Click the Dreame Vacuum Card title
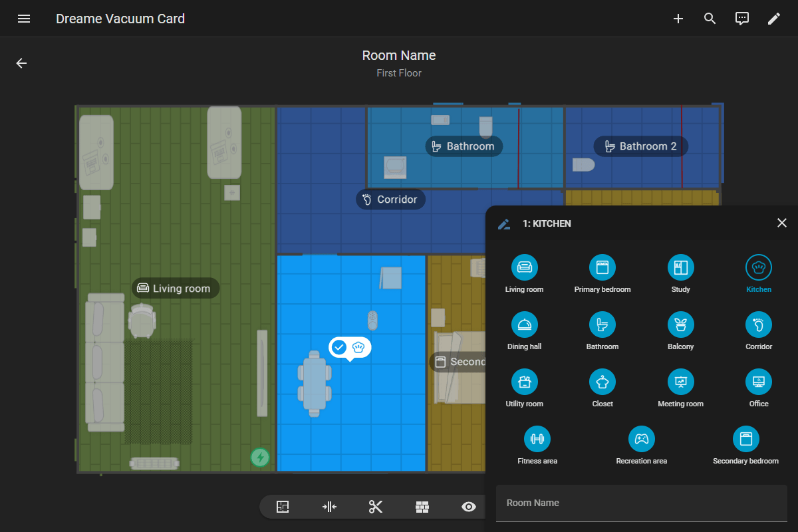 click(120, 19)
